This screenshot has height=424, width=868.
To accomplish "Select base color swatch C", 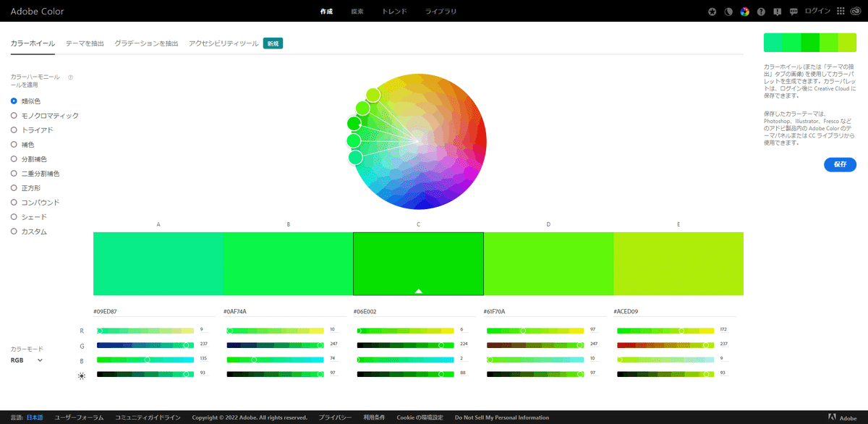I will 418,264.
